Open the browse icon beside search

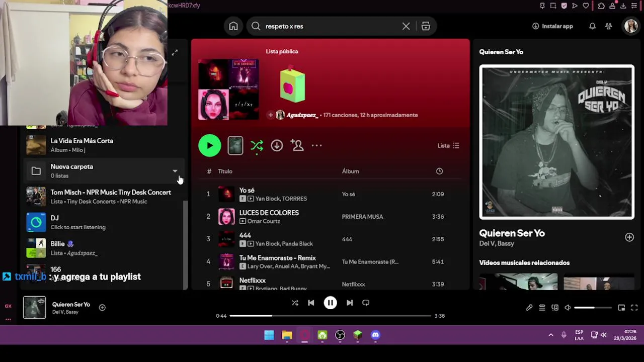pyautogui.click(x=426, y=26)
